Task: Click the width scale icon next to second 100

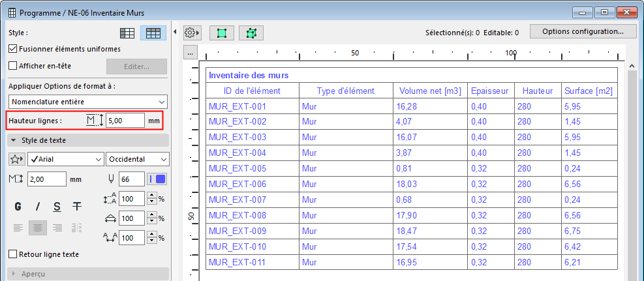Action: tap(110, 218)
